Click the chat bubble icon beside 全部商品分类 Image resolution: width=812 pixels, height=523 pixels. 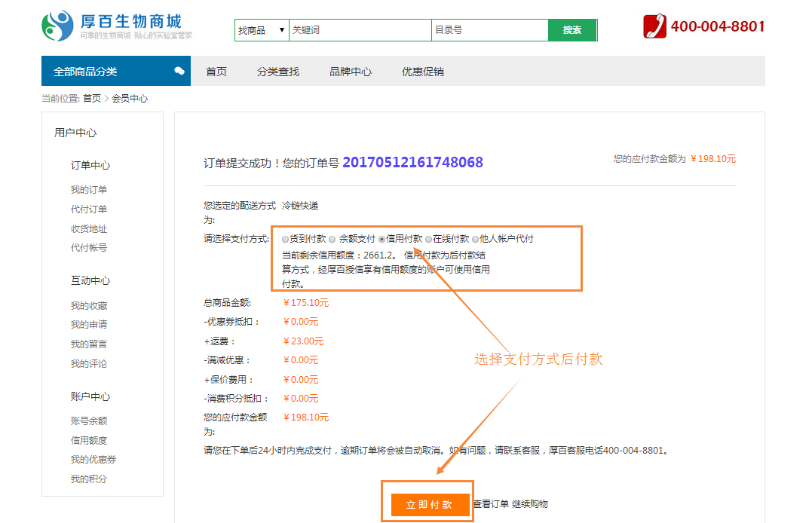pyautogui.click(x=179, y=71)
